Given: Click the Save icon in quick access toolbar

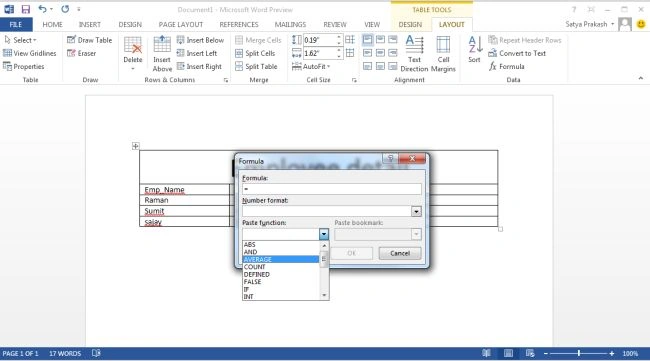Looking at the screenshot, I should [26, 9].
